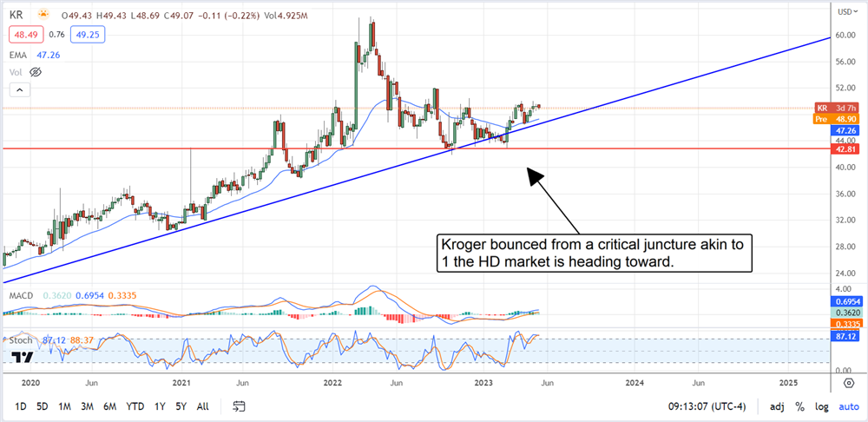The image size is (868, 422).
Task: Click the 0.3335 signal axis label
Action: pyautogui.click(x=845, y=324)
